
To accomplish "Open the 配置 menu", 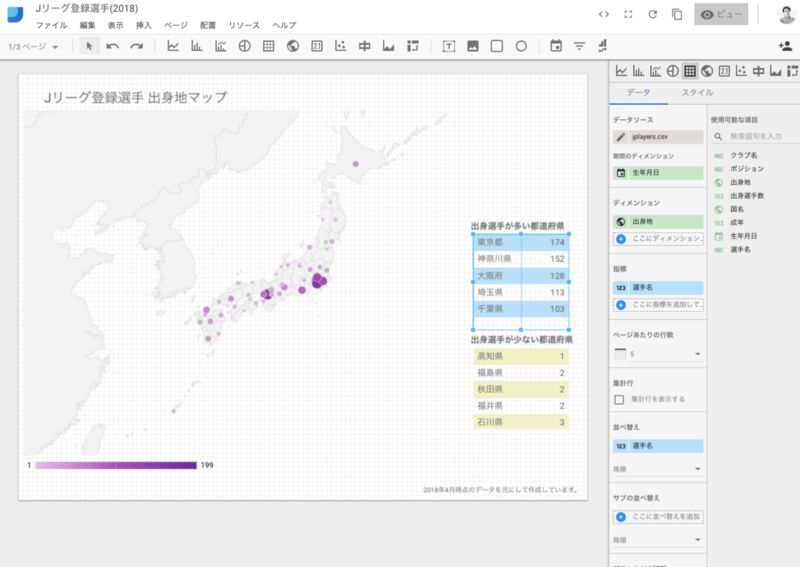I will tap(208, 25).
